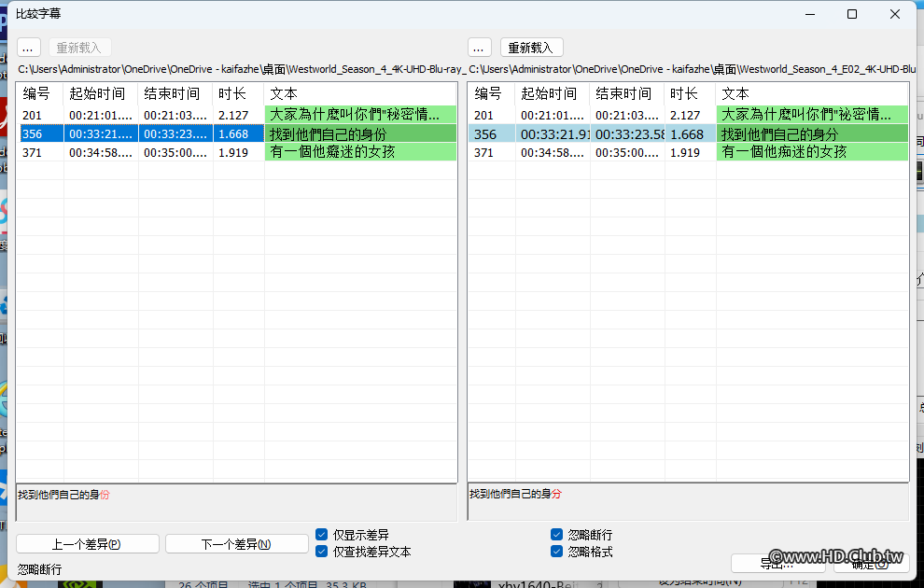Click left difference preview text box
The height and width of the screenshot is (588, 924).
point(237,502)
